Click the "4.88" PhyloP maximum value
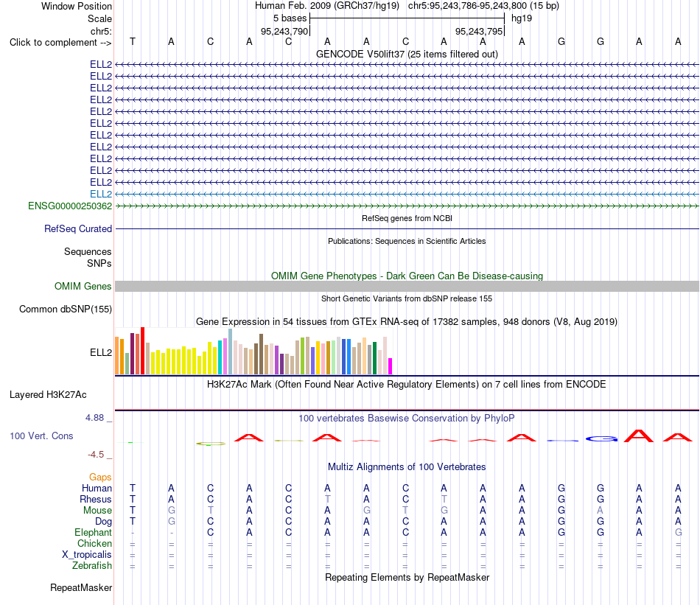 coord(94,418)
